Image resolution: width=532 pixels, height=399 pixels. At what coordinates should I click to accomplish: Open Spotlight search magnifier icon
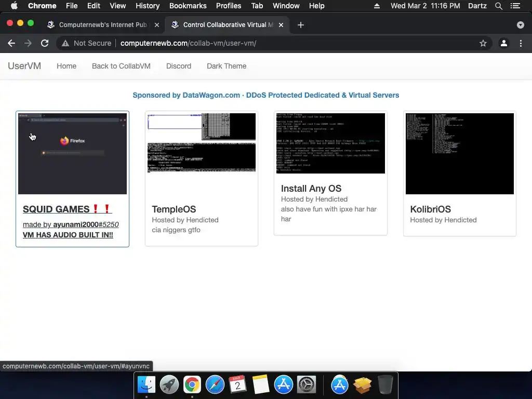[498, 6]
